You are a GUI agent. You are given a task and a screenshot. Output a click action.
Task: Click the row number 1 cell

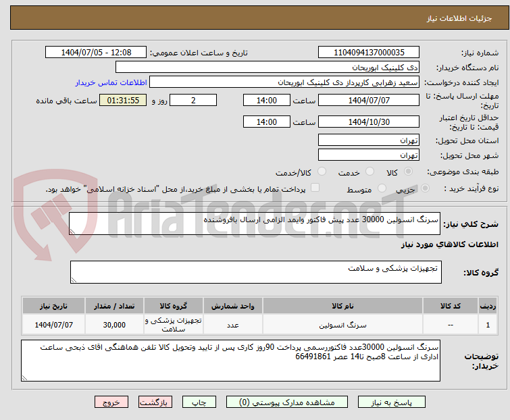pyautogui.click(x=488, y=325)
